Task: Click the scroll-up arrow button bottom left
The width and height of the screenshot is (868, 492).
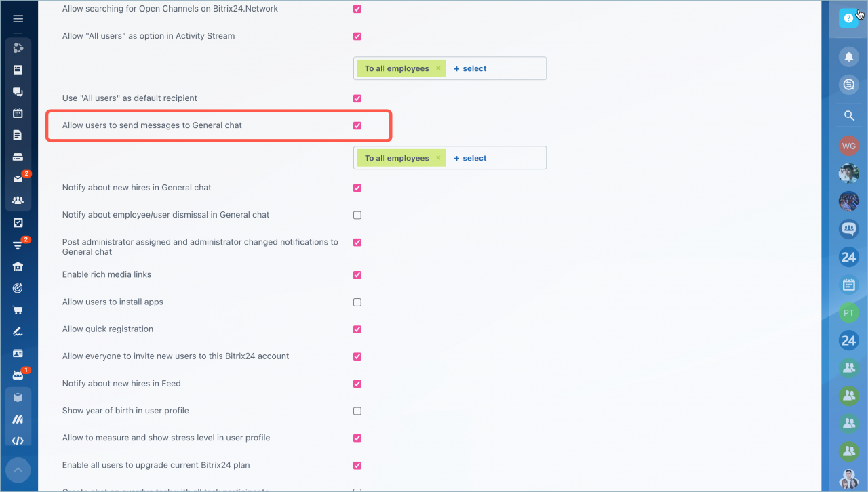Action: (x=18, y=469)
